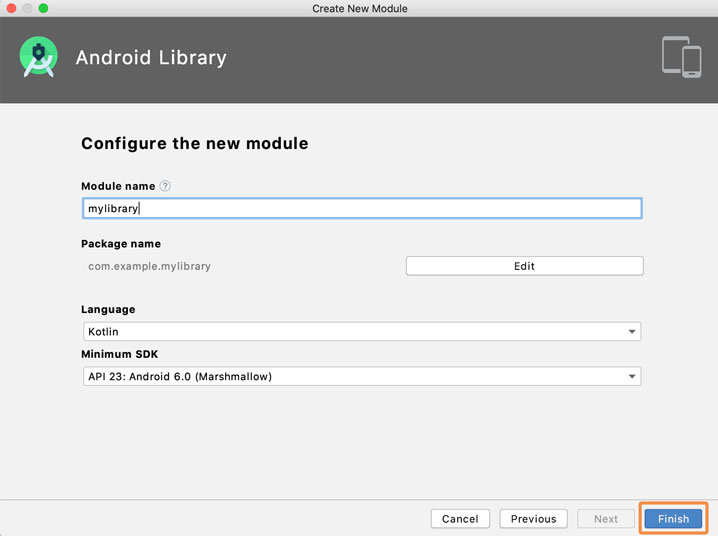
Task: Open the Language dropdown showing Kotlin
Action: point(362,331)
